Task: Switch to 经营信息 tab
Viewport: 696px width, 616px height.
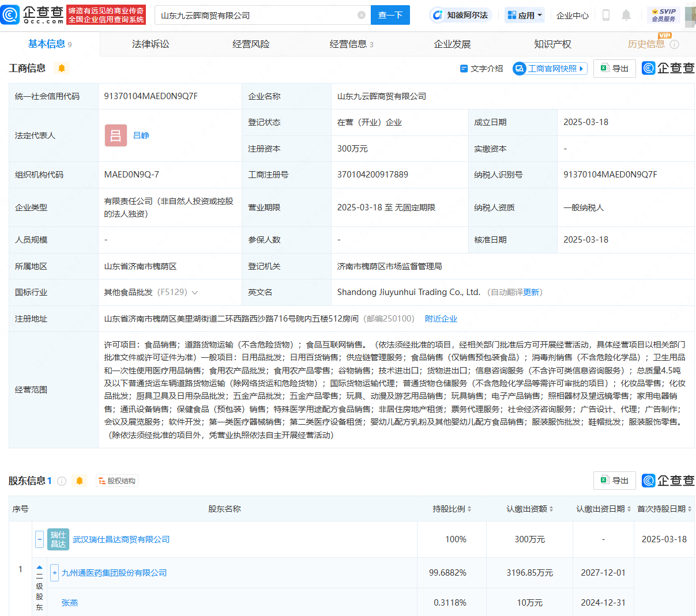Action: coord(351,44)
